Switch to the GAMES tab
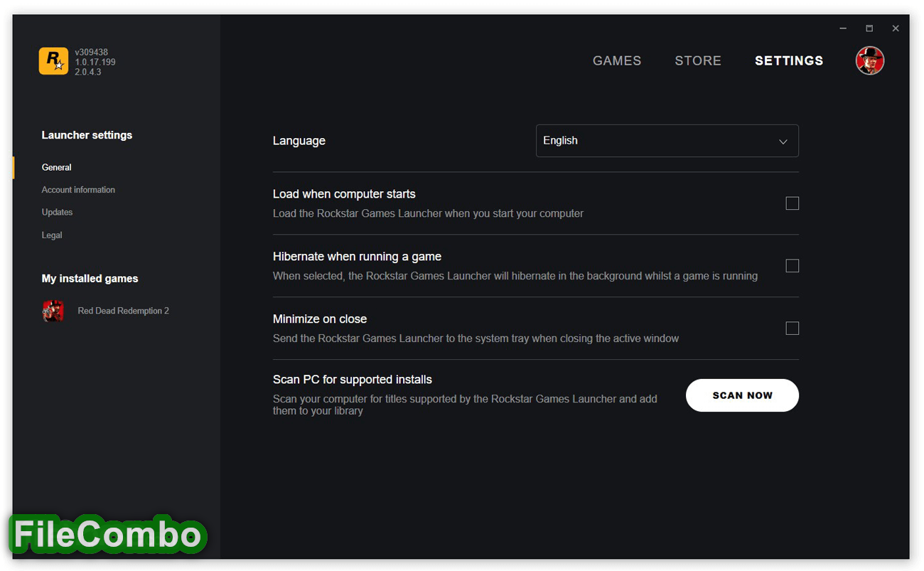The height and width of the screenshot is (571, 924). click(x=617, y=61)
